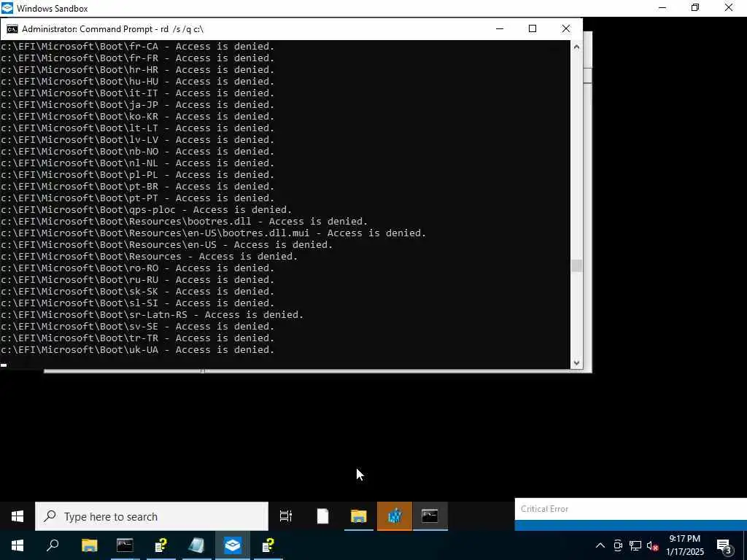Click the line containing 'pt-BR'
Screen dimensions: 747x560
coord(138,186)
